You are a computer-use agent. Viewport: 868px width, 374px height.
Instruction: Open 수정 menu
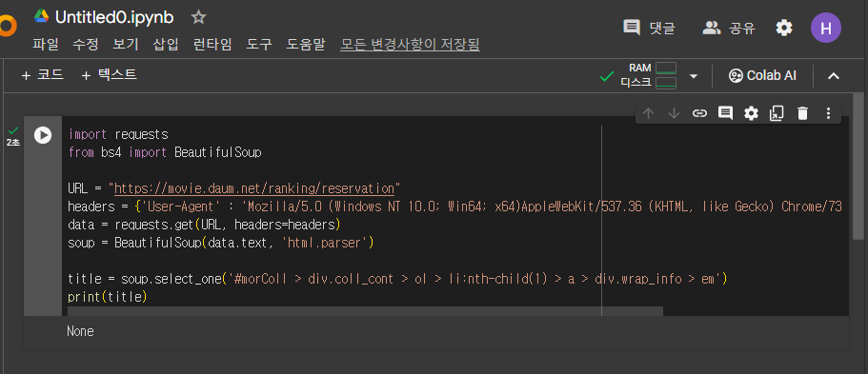[85, 45]
